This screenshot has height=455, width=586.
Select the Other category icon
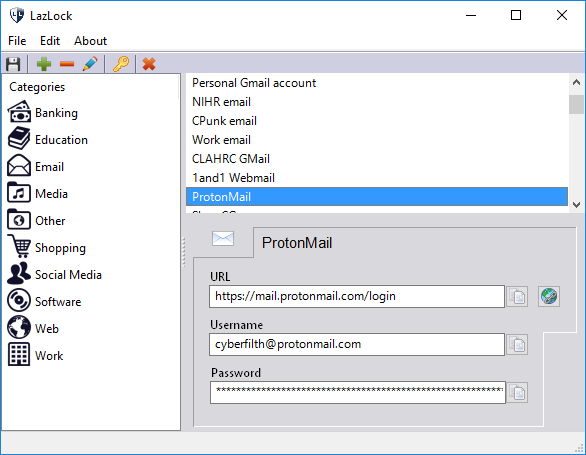[x=19, y=219]
